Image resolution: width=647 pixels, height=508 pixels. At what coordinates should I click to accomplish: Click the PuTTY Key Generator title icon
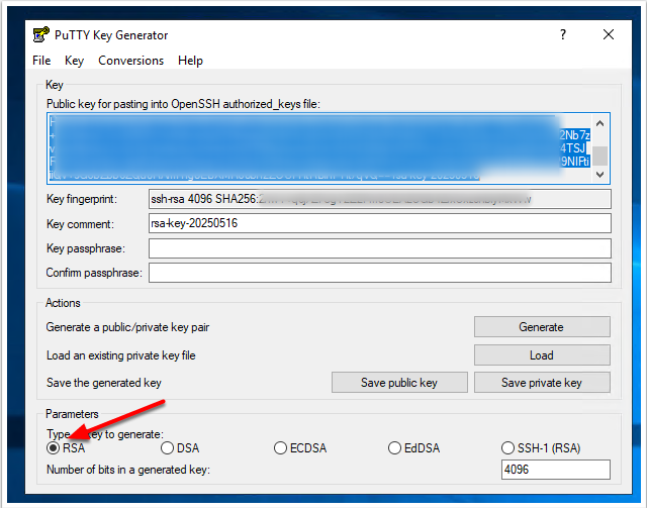[x=40, y=35]
